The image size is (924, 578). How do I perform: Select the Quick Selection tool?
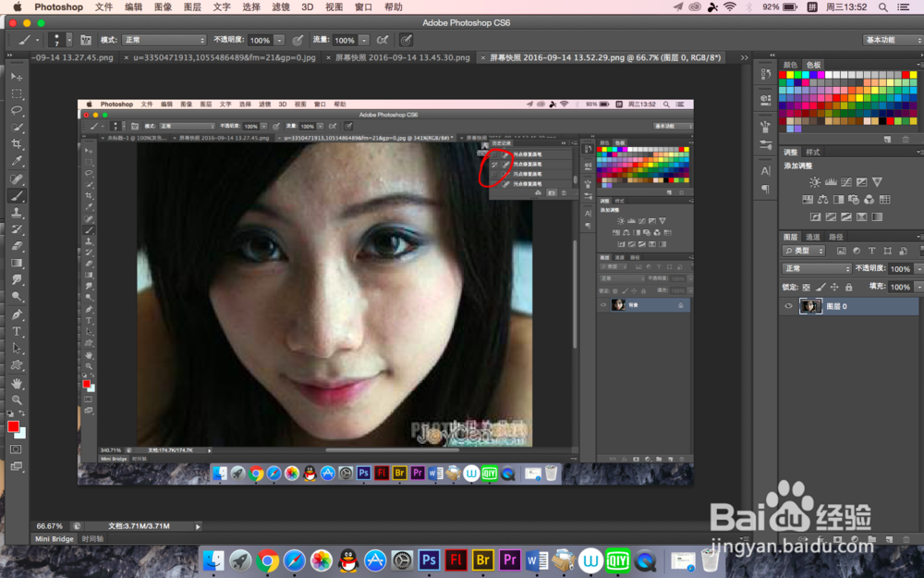17,128
